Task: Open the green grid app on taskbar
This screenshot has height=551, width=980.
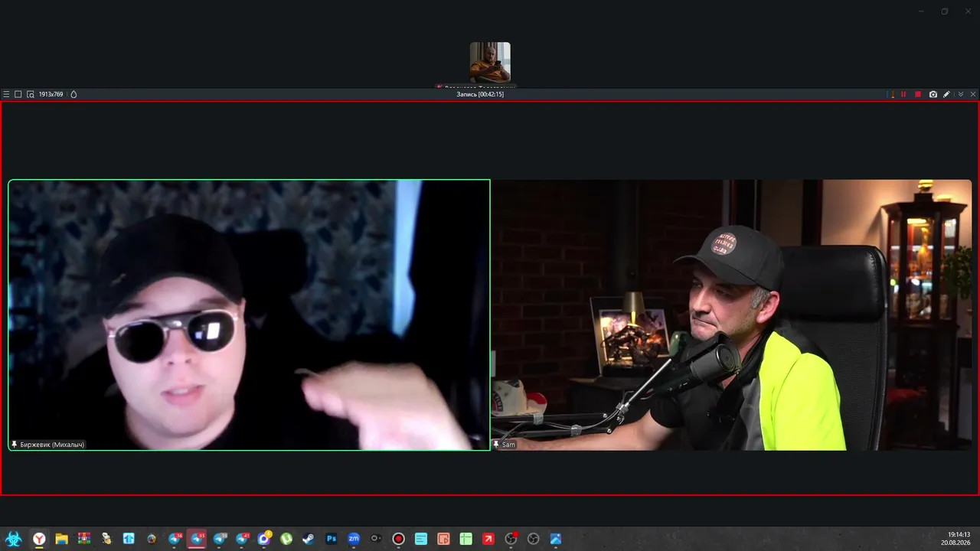Action: pyautogui.click(x=465, y=539)
